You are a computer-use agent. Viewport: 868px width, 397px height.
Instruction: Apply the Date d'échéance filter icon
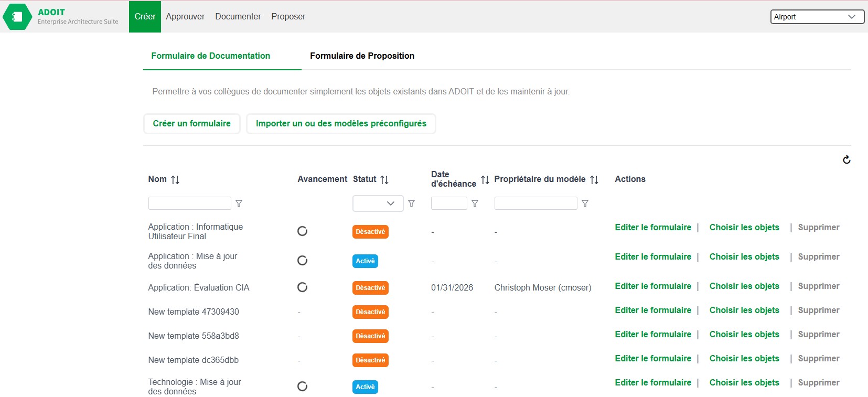point(475,203)
